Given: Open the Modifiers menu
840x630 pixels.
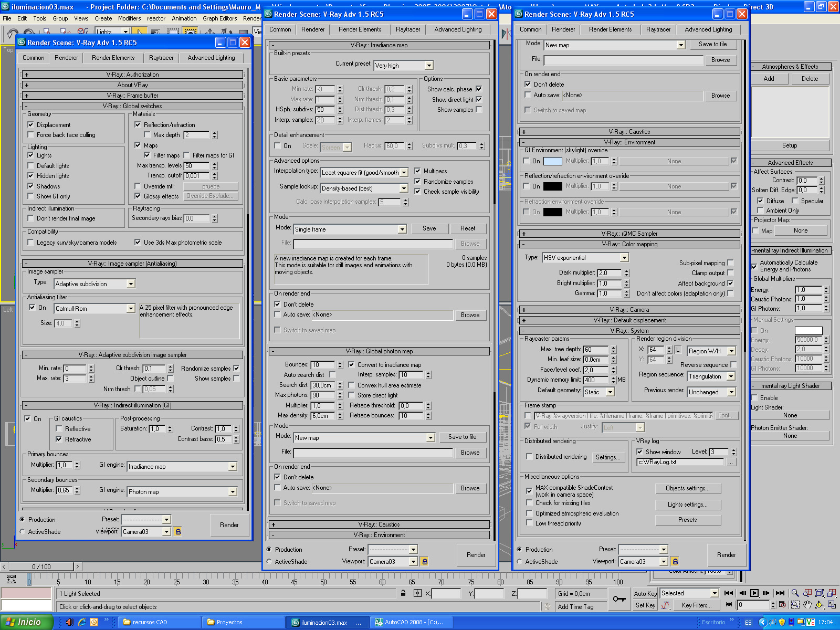Looking at the screenshot, I should coord(129,18).
